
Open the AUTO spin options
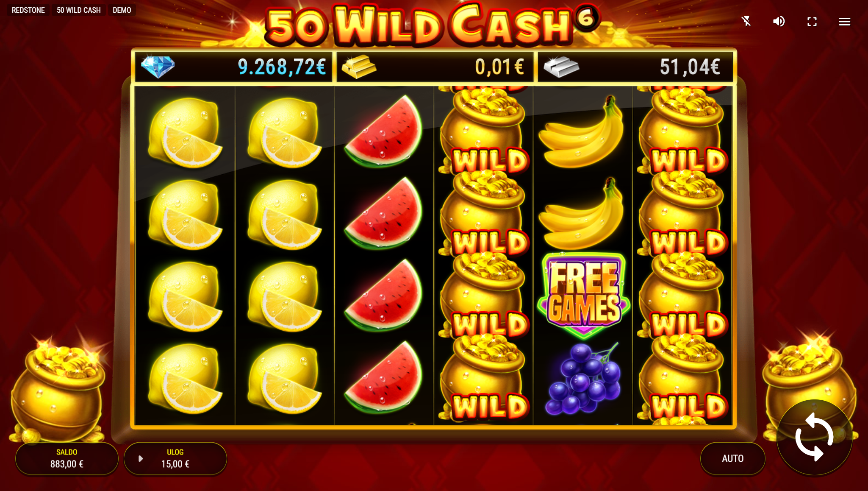[x=732, y=458]
